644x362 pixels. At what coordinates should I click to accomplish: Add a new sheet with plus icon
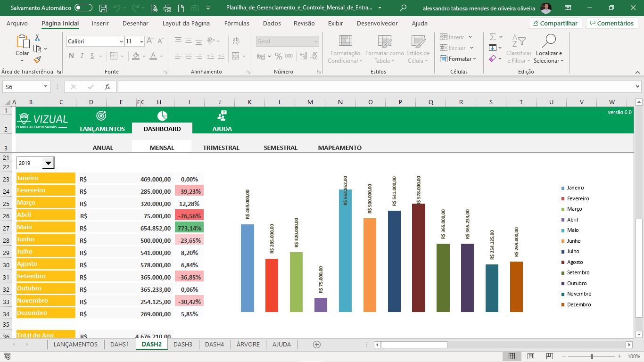(317, 345)
